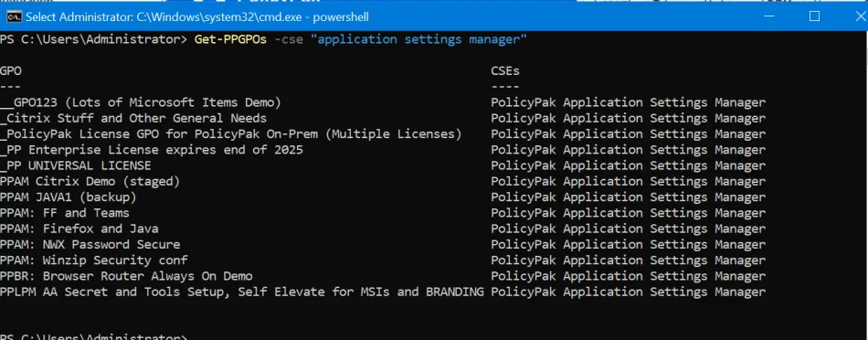Close the Administrator cmd.exe window
868x340 pixels.
(x=860, y=16)
